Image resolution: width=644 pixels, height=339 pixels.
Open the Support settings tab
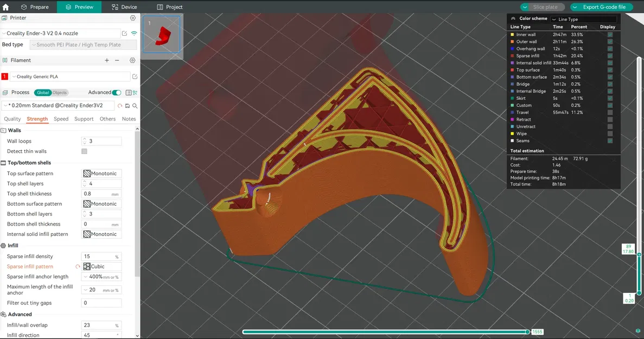click(x=84, y=119)
